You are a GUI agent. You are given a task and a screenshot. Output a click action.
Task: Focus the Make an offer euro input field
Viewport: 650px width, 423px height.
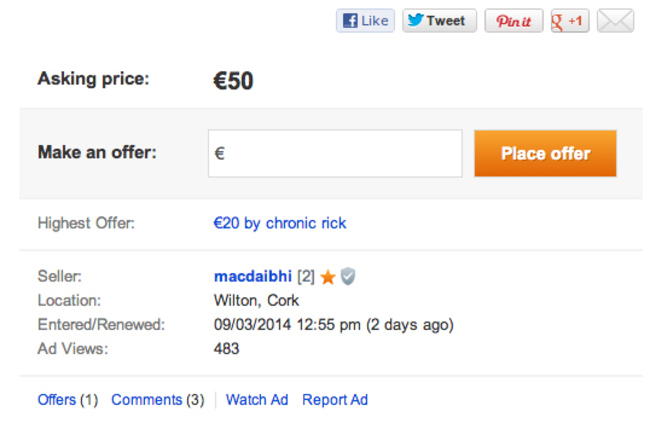coord(335,153)
